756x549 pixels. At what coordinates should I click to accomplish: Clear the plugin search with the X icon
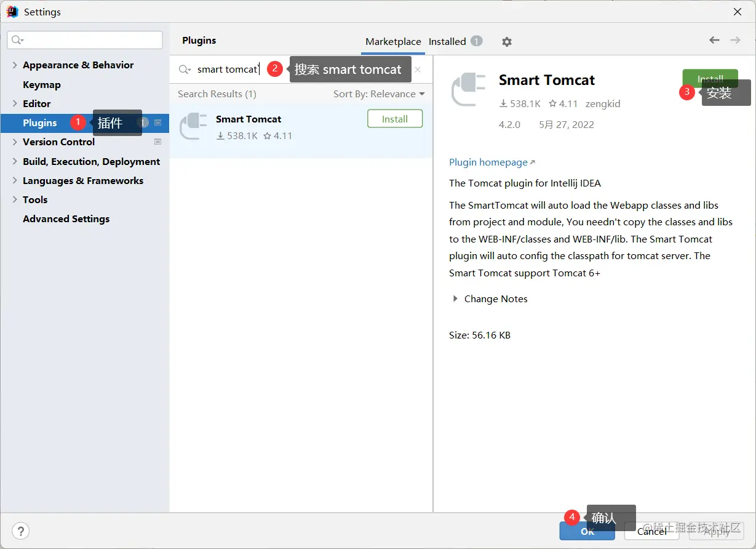point(418,70)
